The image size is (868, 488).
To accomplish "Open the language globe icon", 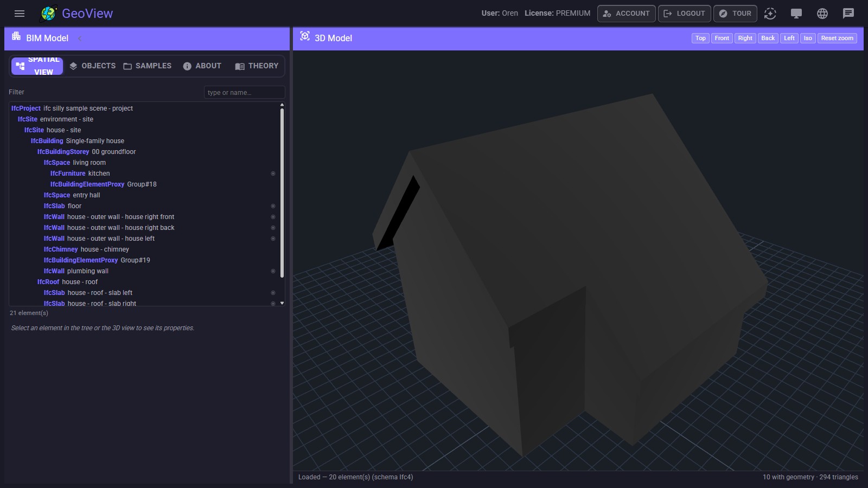I will click(822, 14).
